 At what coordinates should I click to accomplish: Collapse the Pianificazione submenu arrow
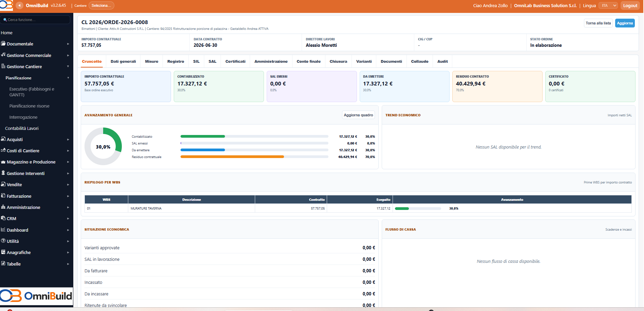(68, 78)
